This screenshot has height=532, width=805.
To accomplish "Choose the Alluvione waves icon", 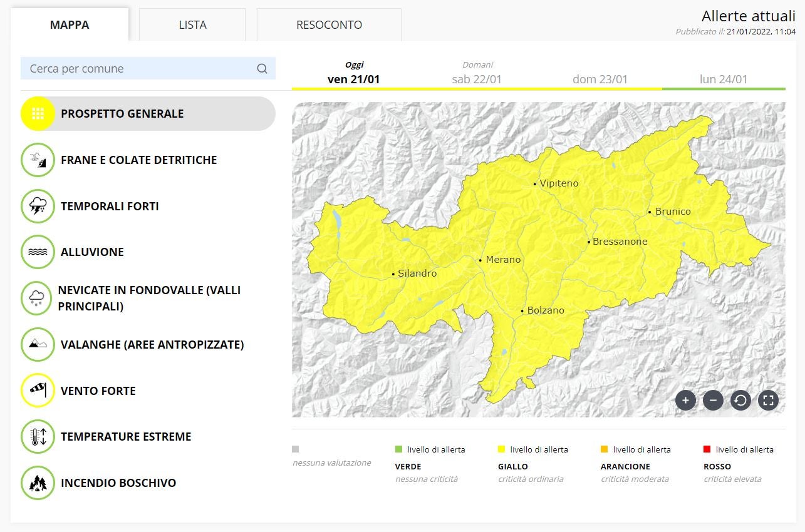I will pyautogui.click(x=38, y=252).
